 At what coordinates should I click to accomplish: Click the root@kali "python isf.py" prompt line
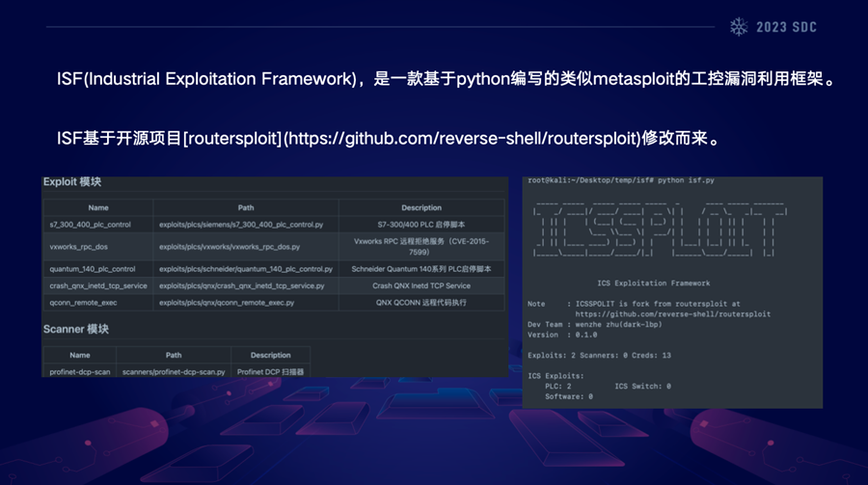[621, 180]
